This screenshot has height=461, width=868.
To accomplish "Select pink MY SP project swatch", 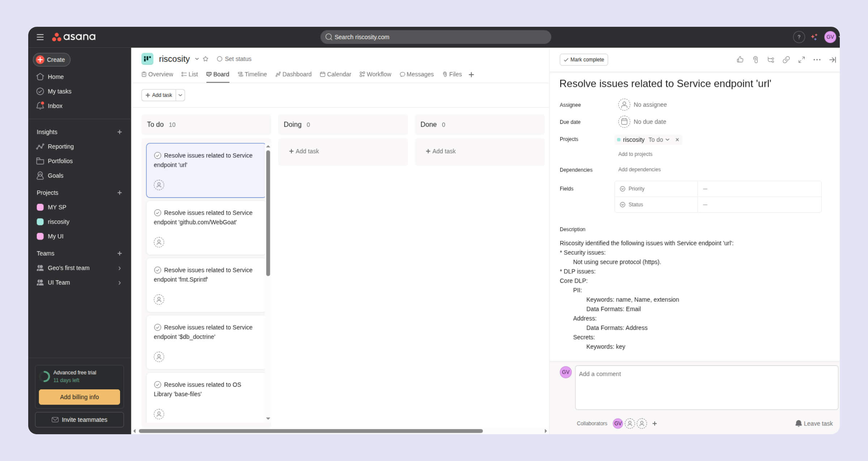I will [40, 207].
